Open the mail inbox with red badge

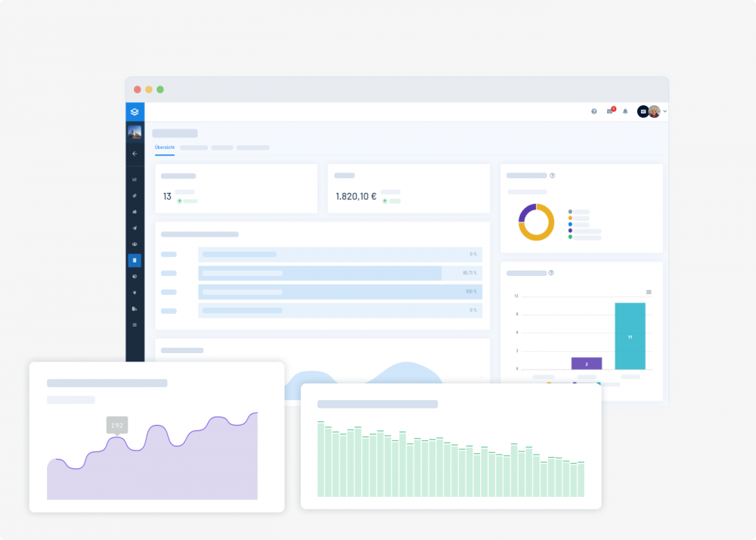click(x=610, y=111)
